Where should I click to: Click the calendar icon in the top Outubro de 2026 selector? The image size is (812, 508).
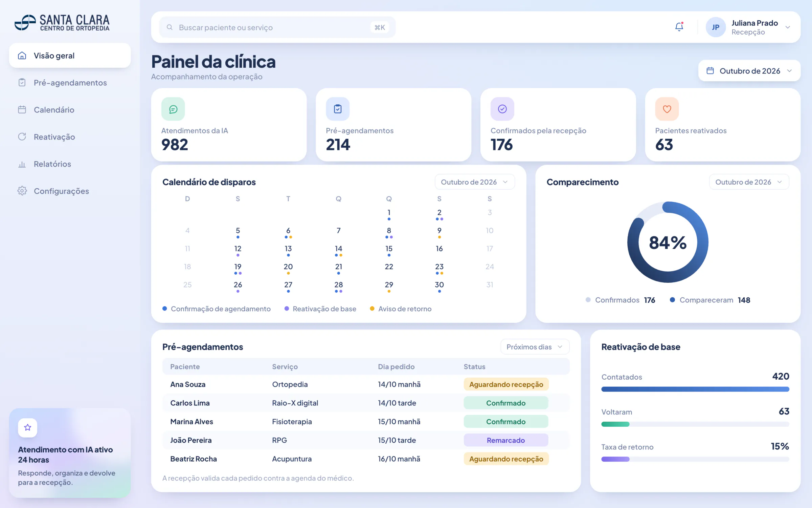pos(710,71)
